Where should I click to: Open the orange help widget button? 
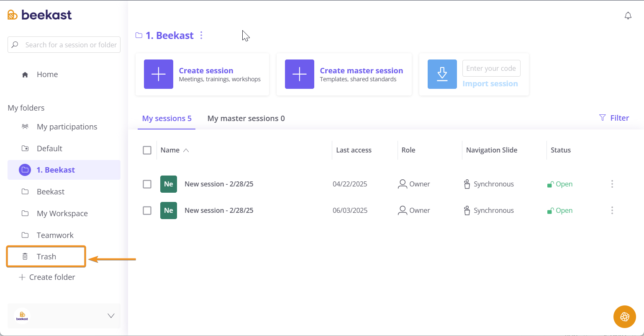tap(624, 316)
